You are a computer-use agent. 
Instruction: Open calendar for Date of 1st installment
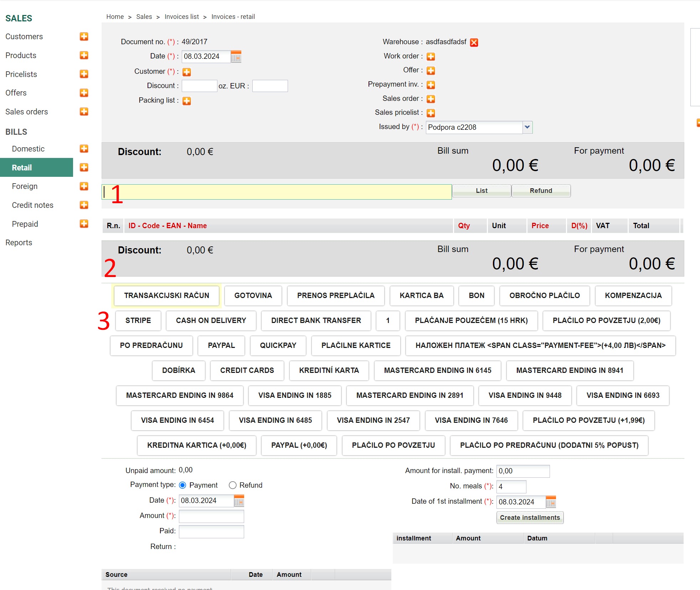click(x=551, y=502)
